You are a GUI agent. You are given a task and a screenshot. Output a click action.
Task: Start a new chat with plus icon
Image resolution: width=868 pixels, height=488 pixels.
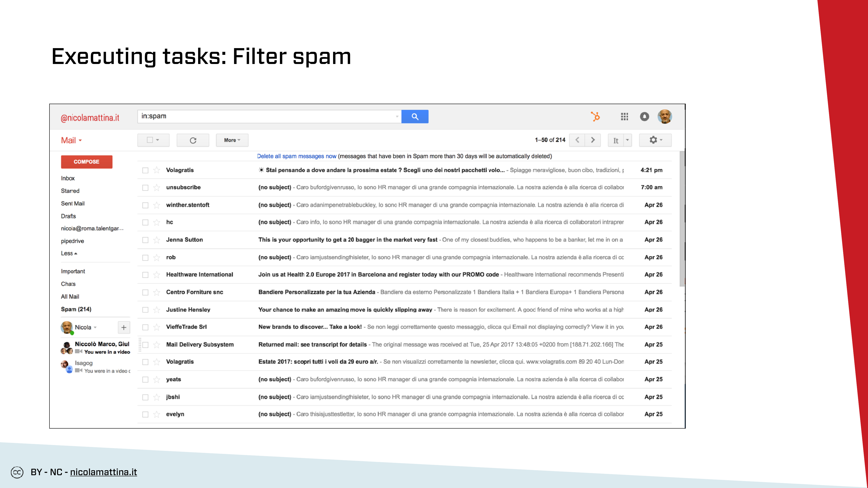pyautogui.click(x=124, y=327)
